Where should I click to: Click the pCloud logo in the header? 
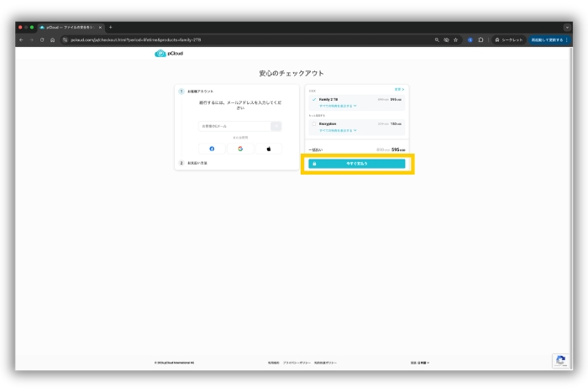[x=169, y=54]
